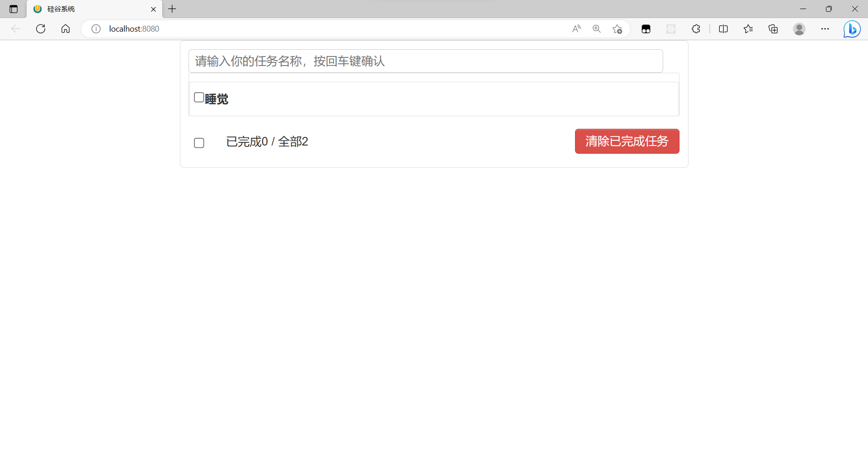View site information icon in address bar
Viewport: 868px width, 461px height.
click(96, 29)
